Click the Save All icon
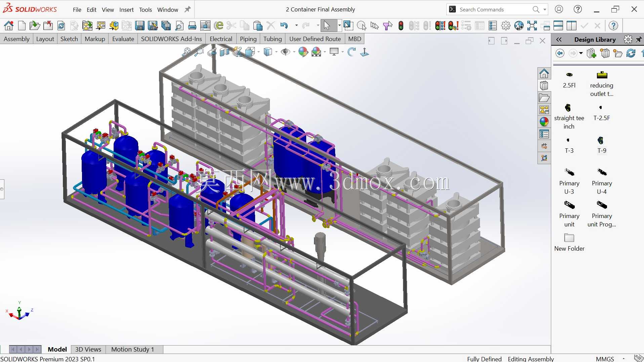Screen dimensions: 644x362 pyautogui.click(x=166, y=26)
